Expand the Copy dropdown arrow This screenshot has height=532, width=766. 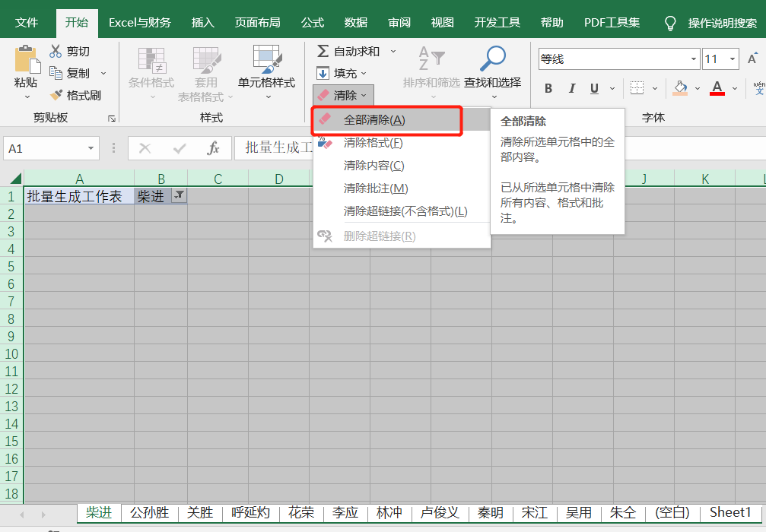[x=103, y=73]
